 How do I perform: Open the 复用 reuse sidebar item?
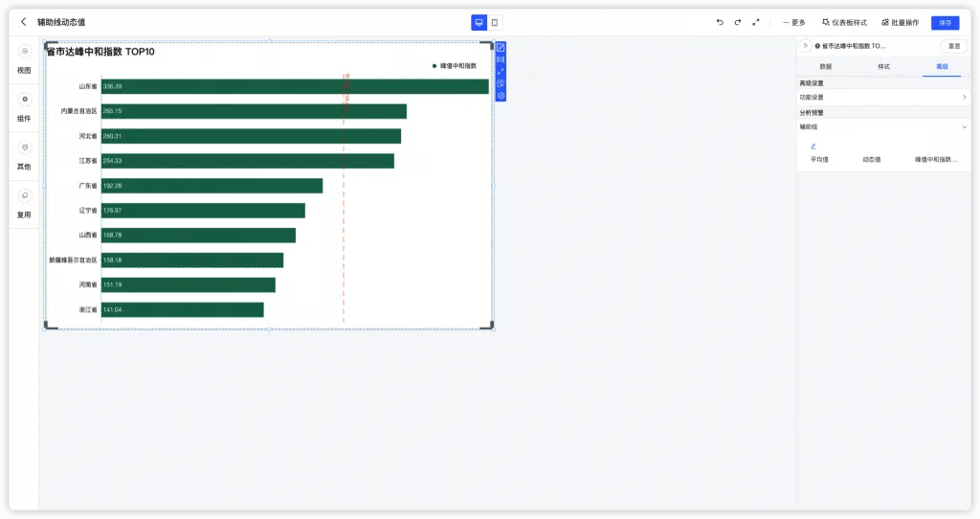tap(24, 205)
